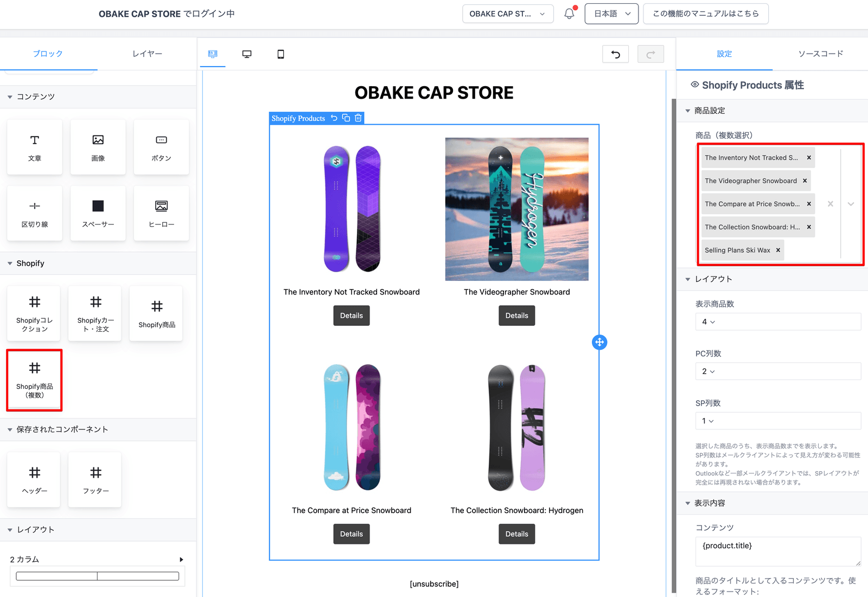The width and height of the screenshot is (868, 597).
Task: Switch to the ソースコード tab
Action: pyautogui.click(x=820, y=54)
